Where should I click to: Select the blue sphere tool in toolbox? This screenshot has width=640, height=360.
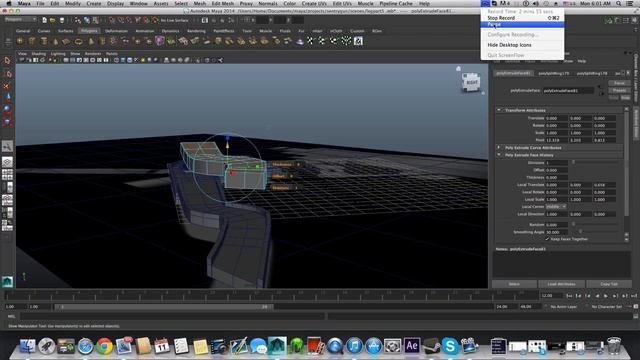(7, 109)
